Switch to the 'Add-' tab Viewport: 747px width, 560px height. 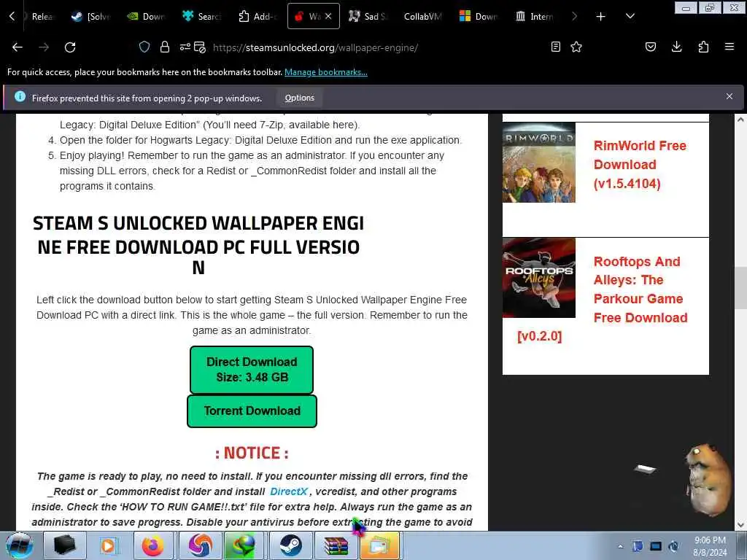[x=258, y=16]
